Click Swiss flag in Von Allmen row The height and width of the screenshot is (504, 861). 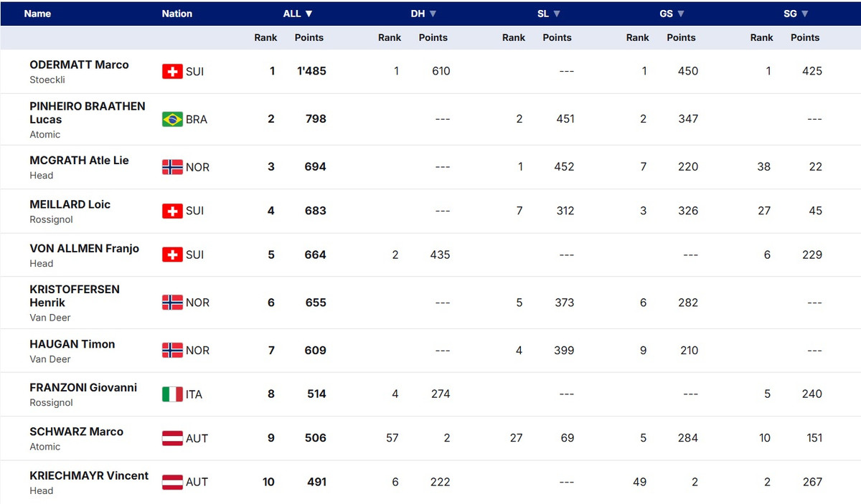pyautogui.click(x=172, y=255)
